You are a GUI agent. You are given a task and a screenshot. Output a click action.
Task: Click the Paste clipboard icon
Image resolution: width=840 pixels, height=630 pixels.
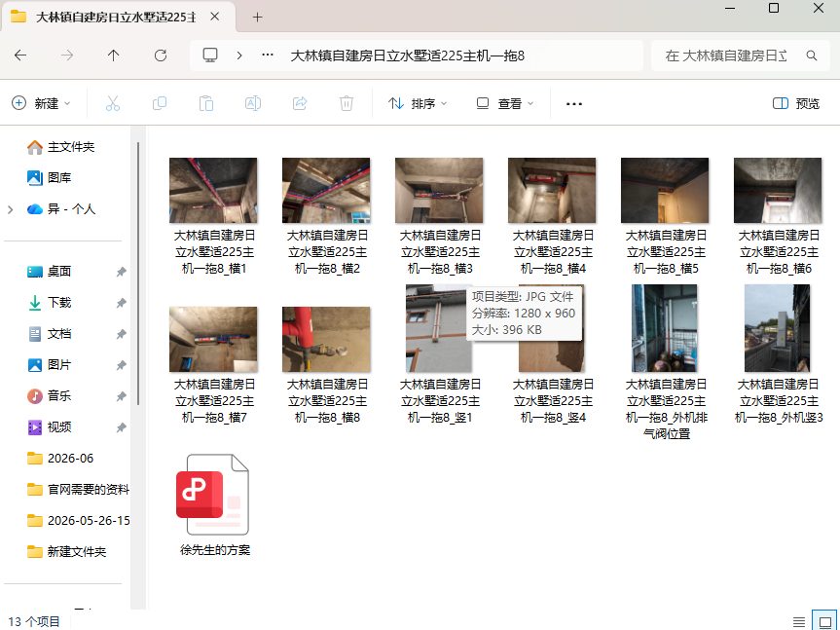(206, 103)
